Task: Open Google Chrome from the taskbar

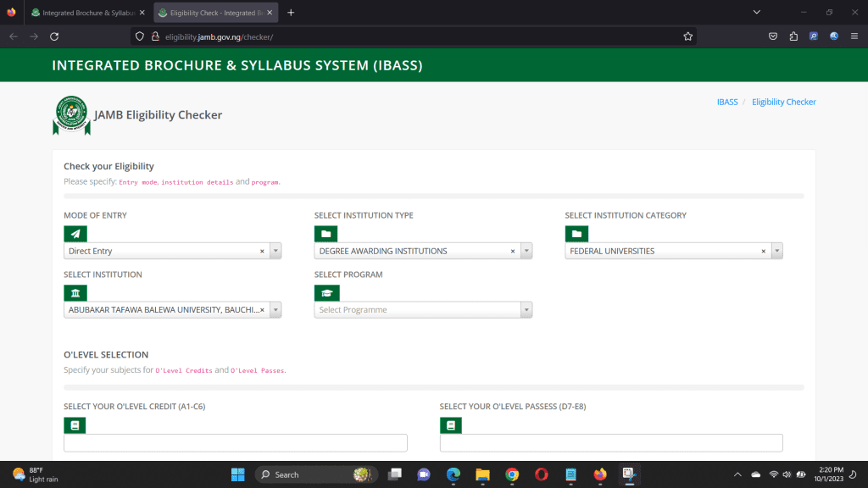Action: tap(512, 474)
